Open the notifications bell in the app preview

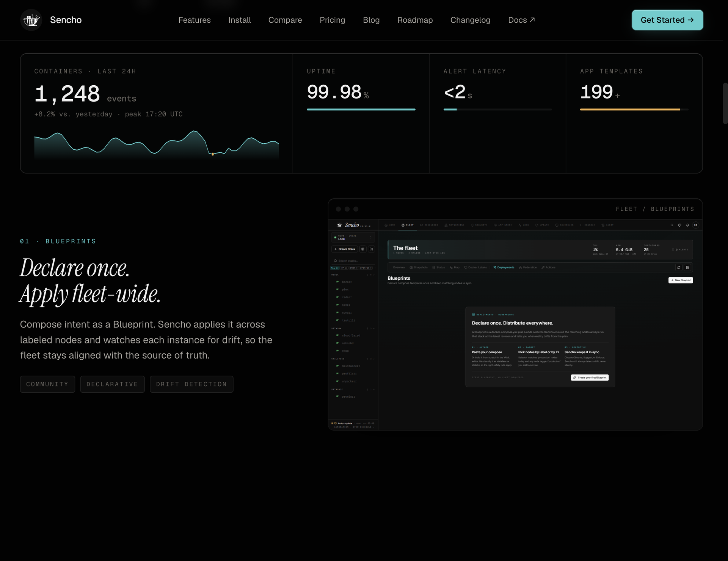(687, 225)
